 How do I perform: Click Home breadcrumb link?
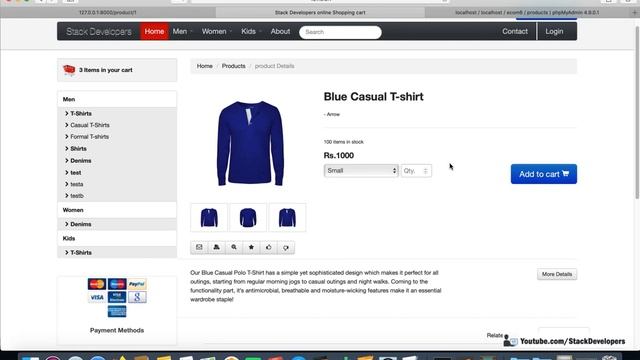click(204, 66)
